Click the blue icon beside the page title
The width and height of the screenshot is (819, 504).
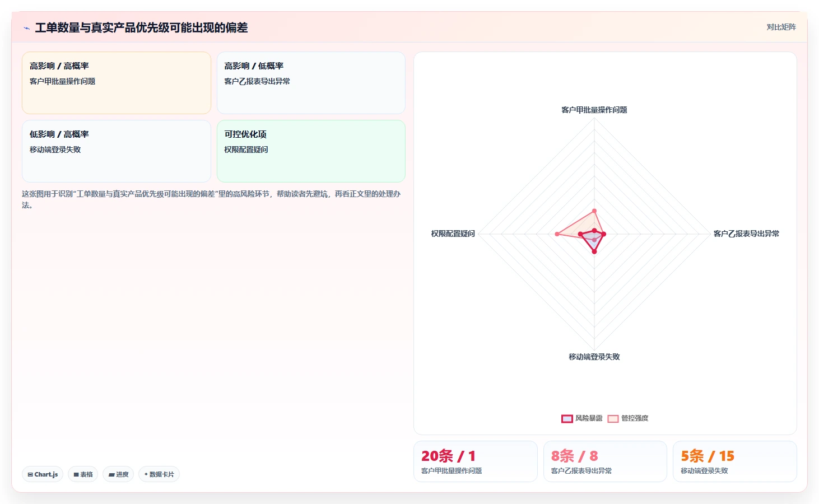click(26, 28)
